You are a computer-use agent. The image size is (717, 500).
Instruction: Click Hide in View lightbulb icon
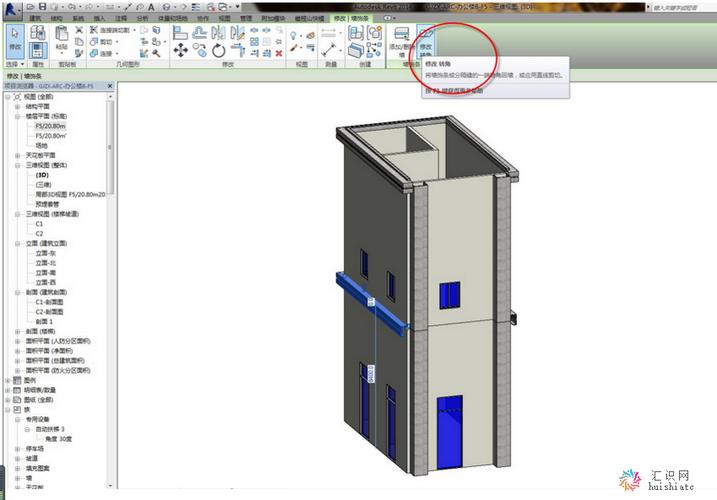point(293,36)
